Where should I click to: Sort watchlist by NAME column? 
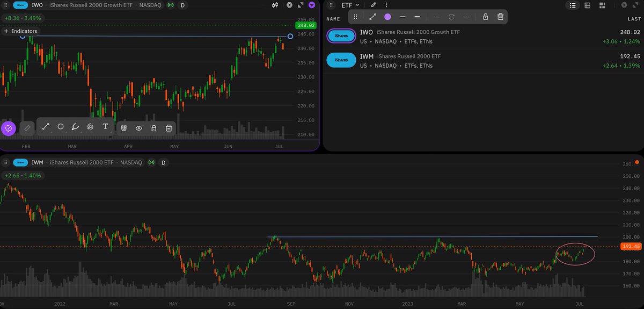[x=333, y=19]
